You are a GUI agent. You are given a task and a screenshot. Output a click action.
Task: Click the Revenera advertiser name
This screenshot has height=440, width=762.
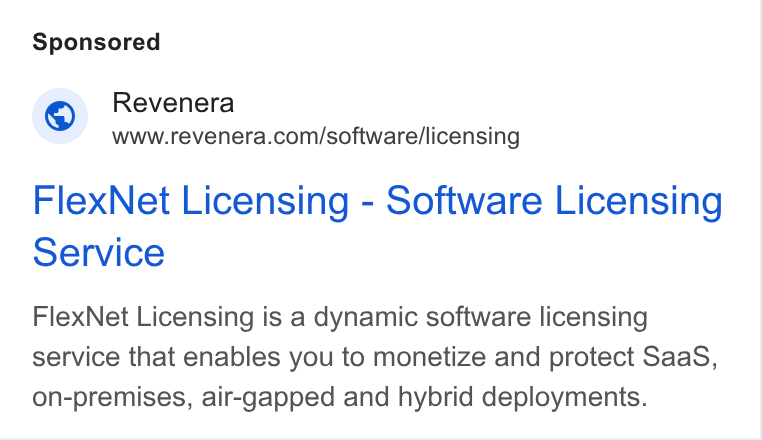pyautogui.click(x=173, y=103)
